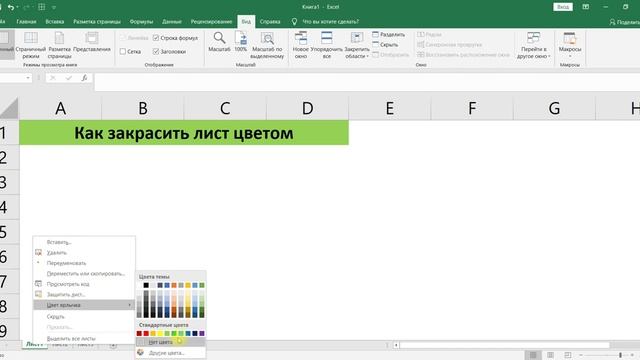Screen dimensions: 640x360
Task: Switch to Разметка страницы view mode button
Action: click(x=59, y=44)
